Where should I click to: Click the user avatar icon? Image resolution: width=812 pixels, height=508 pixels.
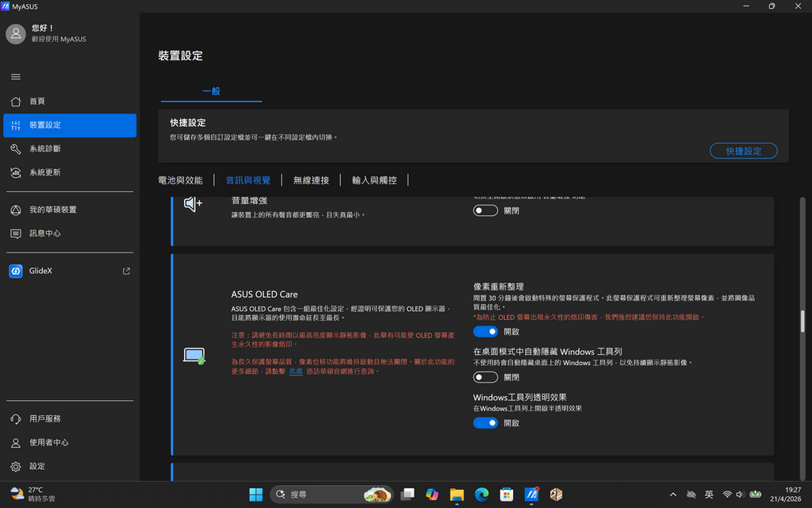(x=16, y=33)
